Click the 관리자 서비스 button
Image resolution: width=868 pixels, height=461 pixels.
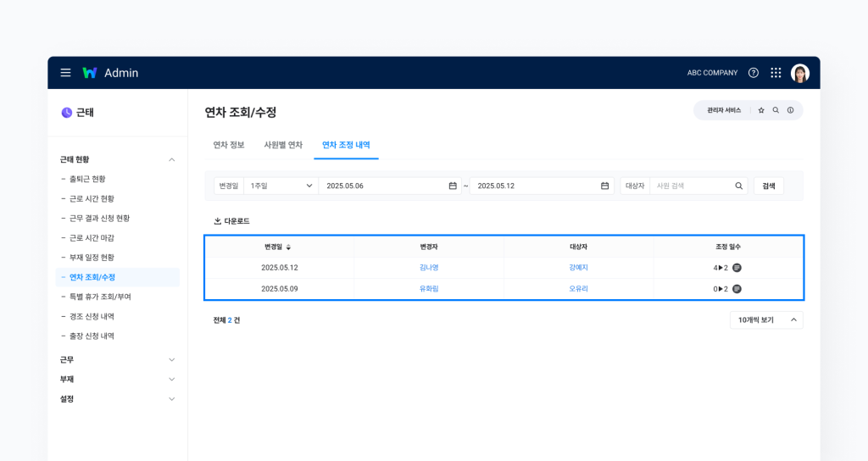coord(724,110)
